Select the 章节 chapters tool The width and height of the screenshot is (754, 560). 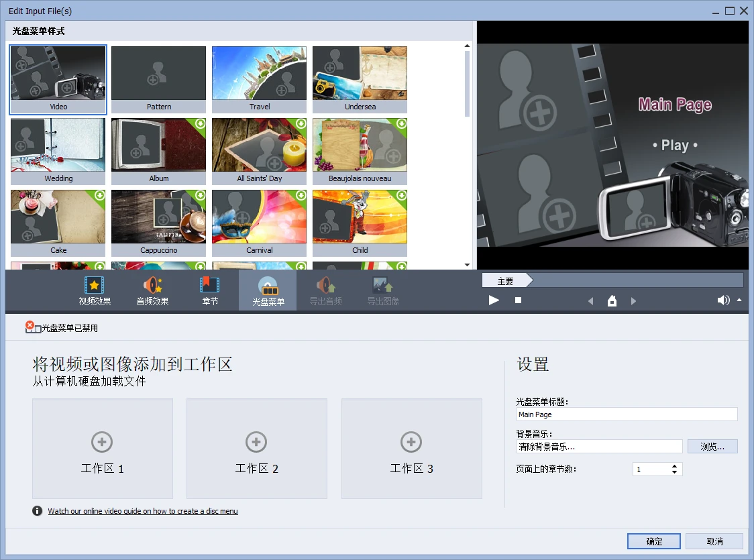[209, 290]
